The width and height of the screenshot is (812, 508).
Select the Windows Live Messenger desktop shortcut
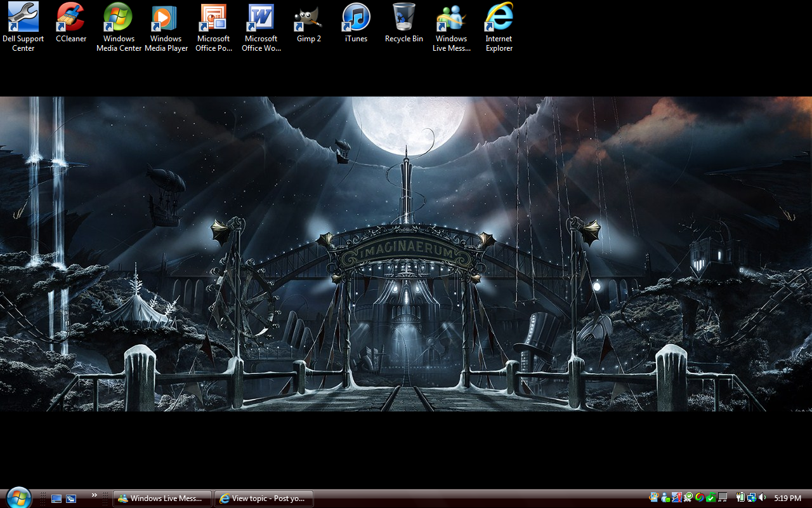(x=452, y=18)
